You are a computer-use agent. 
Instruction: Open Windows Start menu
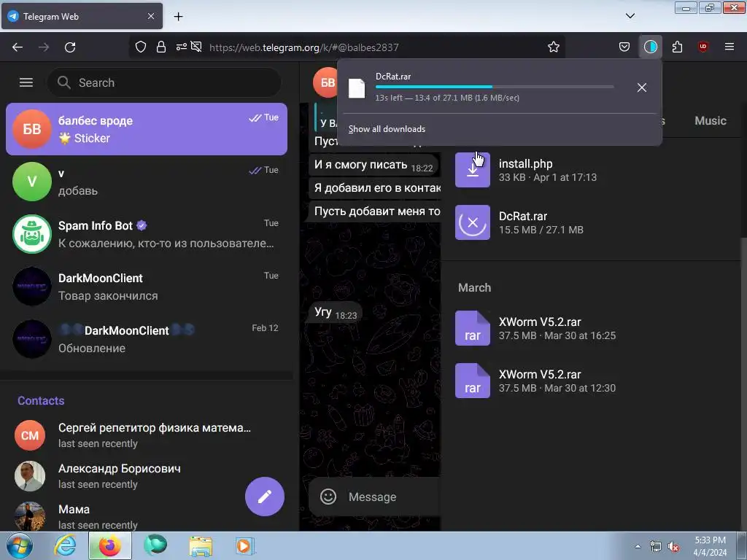click(x=18, y=545)
